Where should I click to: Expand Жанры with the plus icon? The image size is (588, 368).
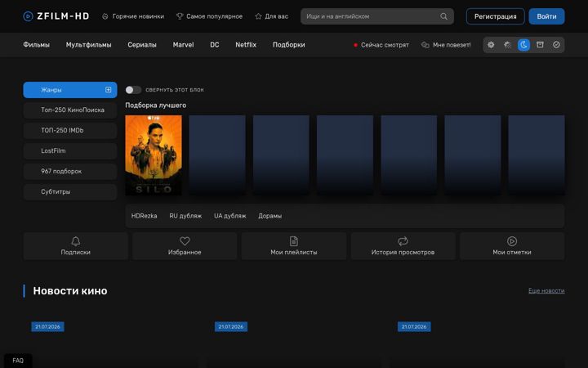point(108,89)
